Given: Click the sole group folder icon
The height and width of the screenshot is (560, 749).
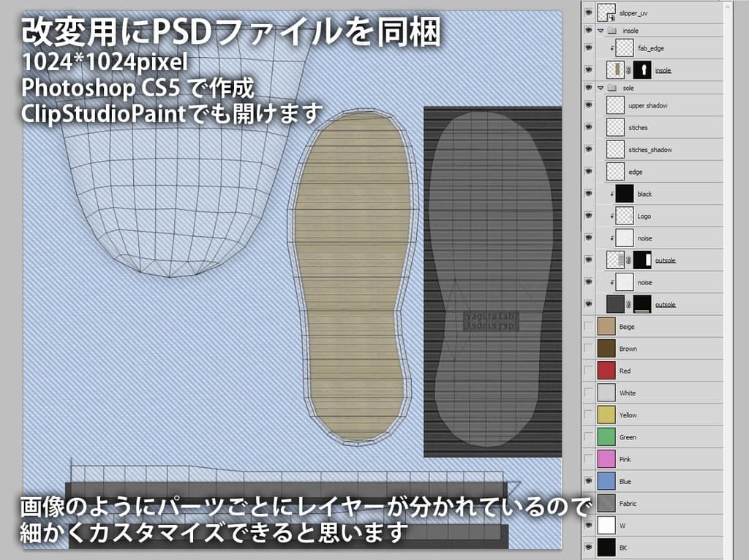Looking at the screenshot, I should pos(612,88).
